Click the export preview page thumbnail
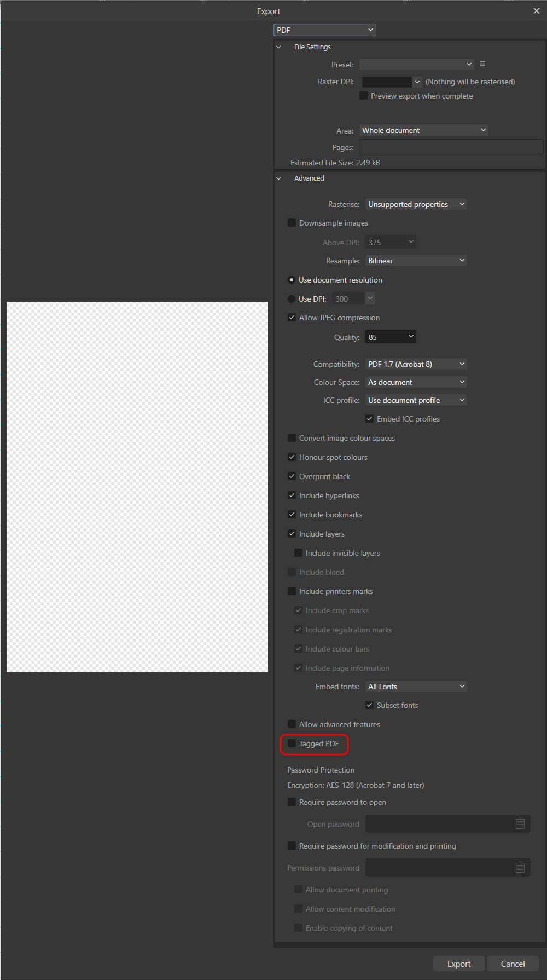 click(x=137, y=487)
